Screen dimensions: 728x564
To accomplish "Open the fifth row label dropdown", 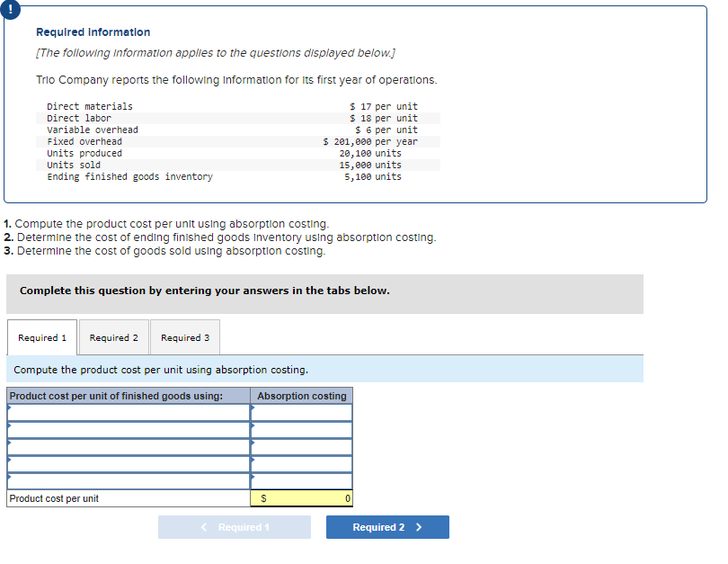I will click(126, 479).
